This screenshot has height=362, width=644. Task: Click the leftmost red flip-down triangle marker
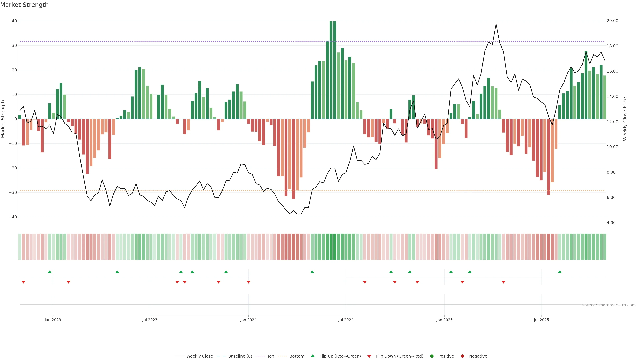(x=23, y=282)
